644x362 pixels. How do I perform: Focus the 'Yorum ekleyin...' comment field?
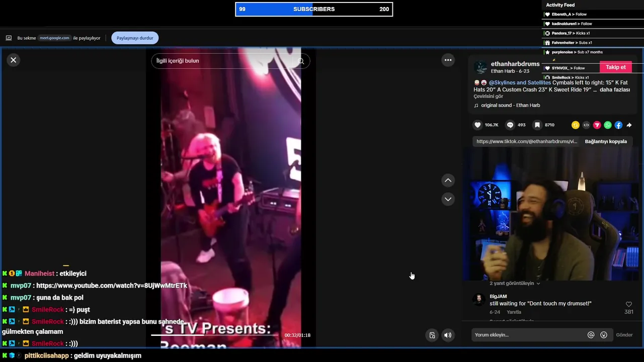[x=527, y=335]
